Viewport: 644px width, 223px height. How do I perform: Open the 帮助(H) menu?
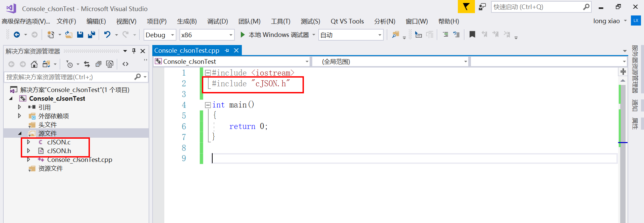point(449,21)
